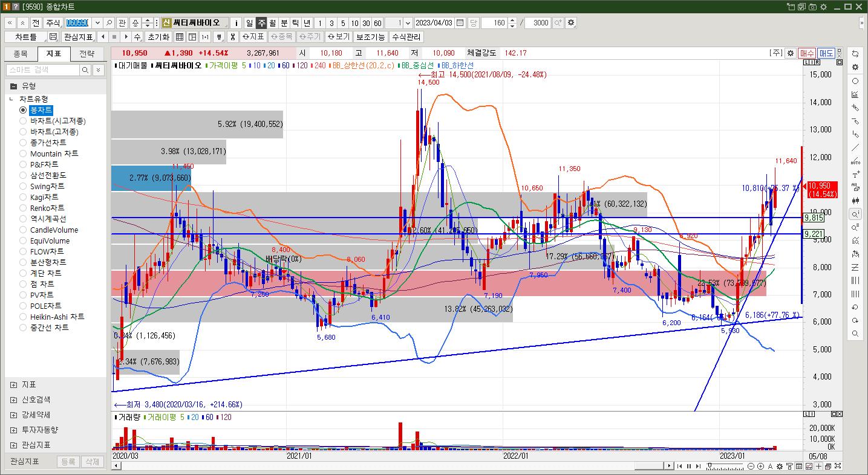Click the refresh icon atop right toolbar

(855, 54)
